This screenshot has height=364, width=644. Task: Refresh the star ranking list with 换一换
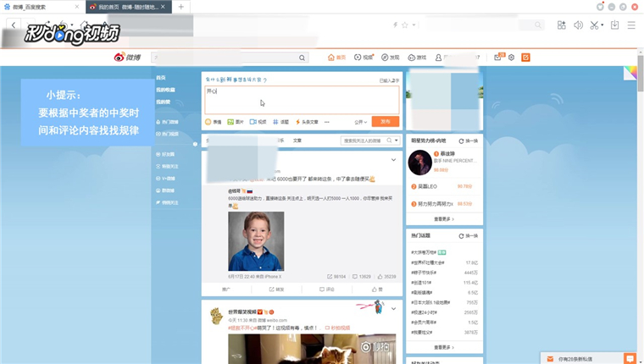(x=469, y=141)
